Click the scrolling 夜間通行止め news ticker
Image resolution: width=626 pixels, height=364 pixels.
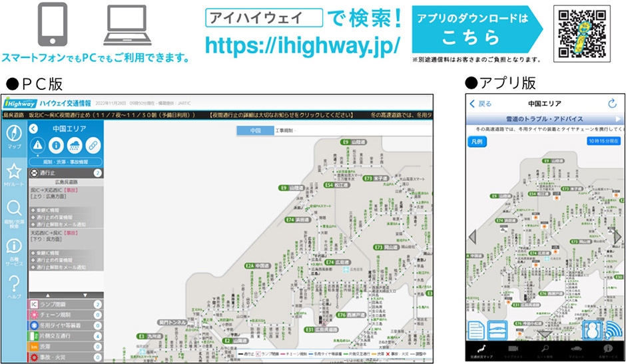[218, 115]
